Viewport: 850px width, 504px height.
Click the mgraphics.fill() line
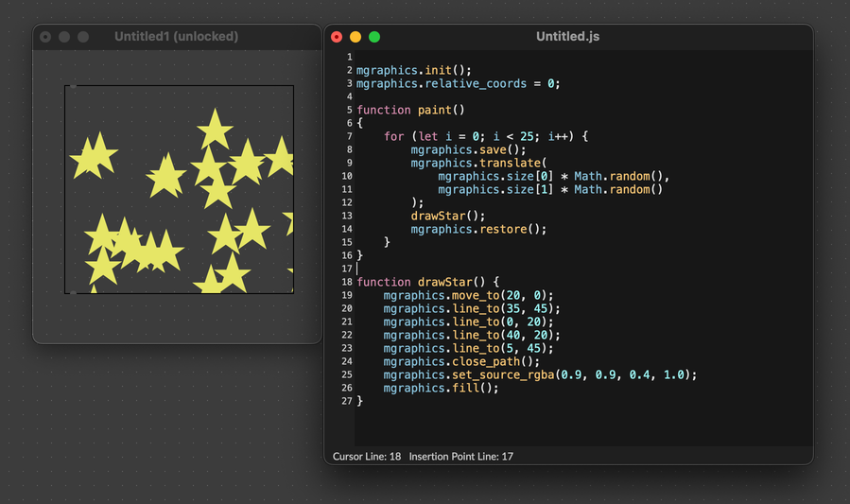point(440,388)
